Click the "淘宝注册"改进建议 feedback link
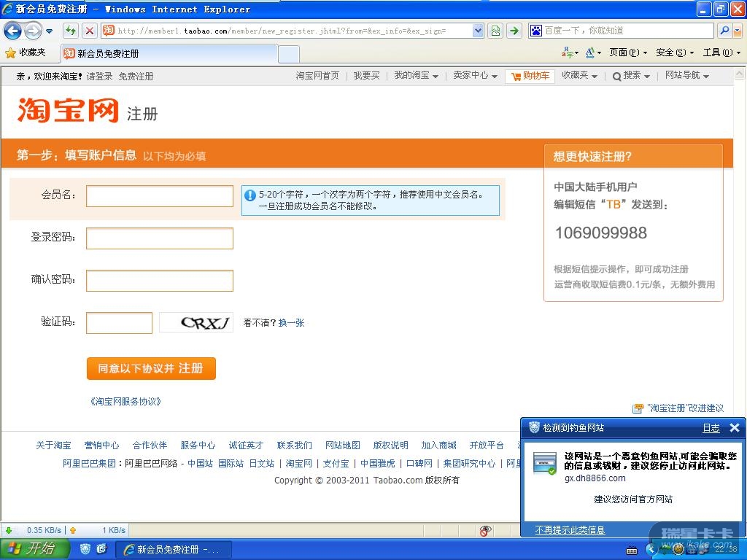Screen dimensions: 747x560 pos(678,408)
